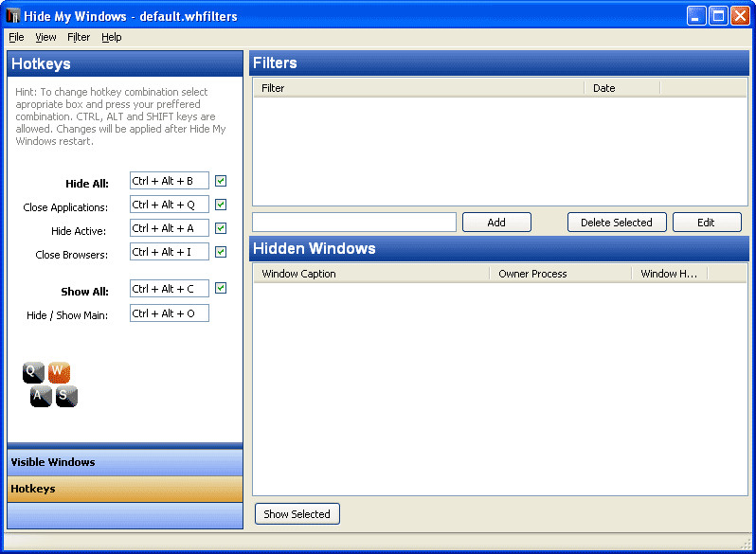Open the File menu
This screenshot has width=756, height=554.
16,37
